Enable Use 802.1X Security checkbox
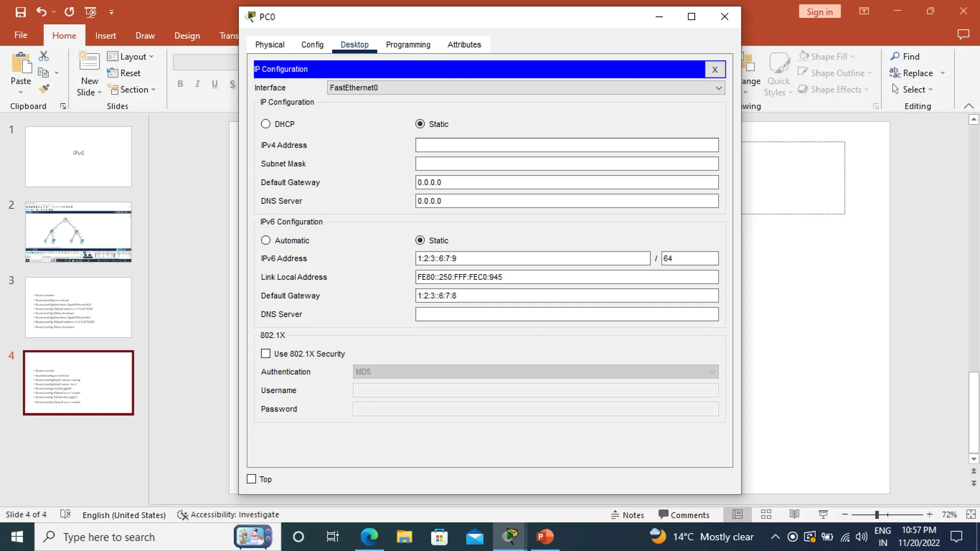 [266, 353]
